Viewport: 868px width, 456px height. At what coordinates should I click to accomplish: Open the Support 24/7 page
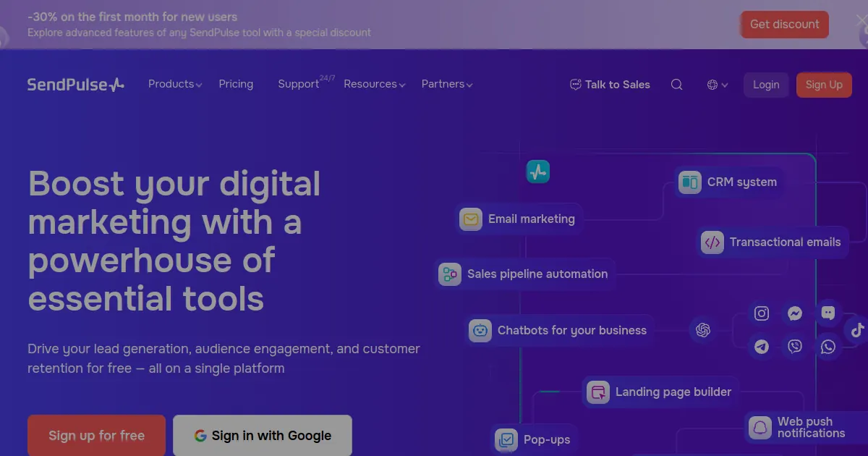(x=306, y=83)
